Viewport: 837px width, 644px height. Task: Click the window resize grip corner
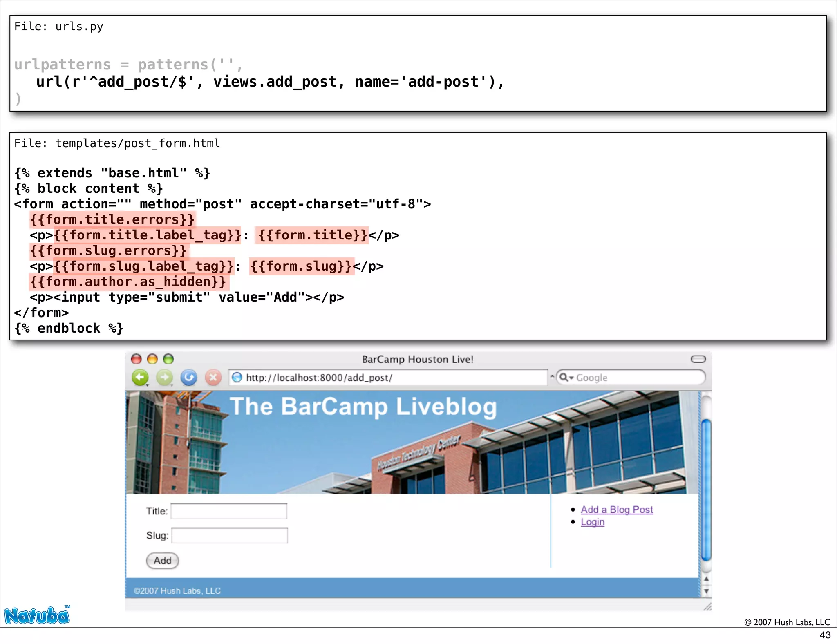tap(707, 607)
